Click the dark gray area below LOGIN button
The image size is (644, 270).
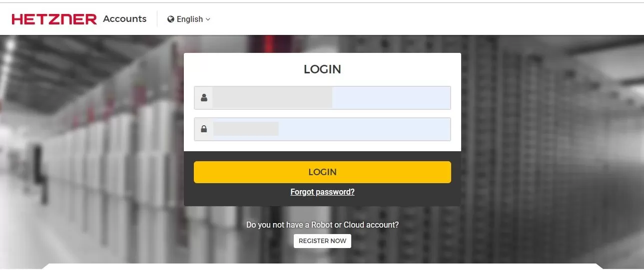pos(322,201)
